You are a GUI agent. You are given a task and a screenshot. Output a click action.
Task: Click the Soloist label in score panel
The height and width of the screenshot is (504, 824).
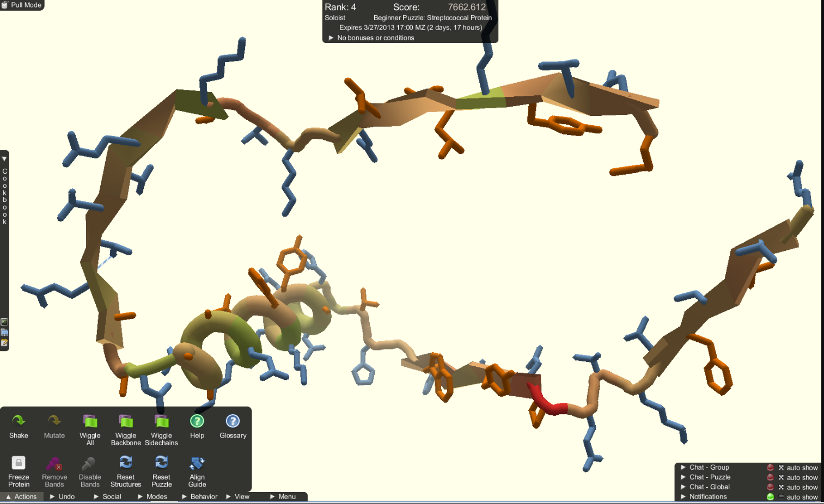point(335,18)
